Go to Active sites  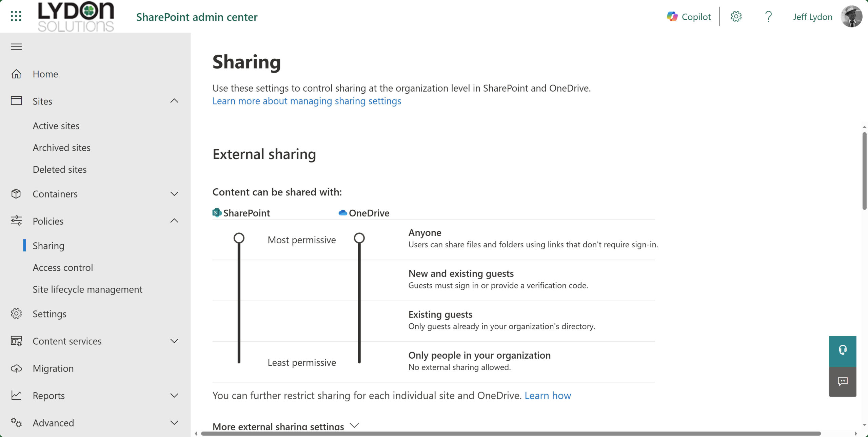56,126
